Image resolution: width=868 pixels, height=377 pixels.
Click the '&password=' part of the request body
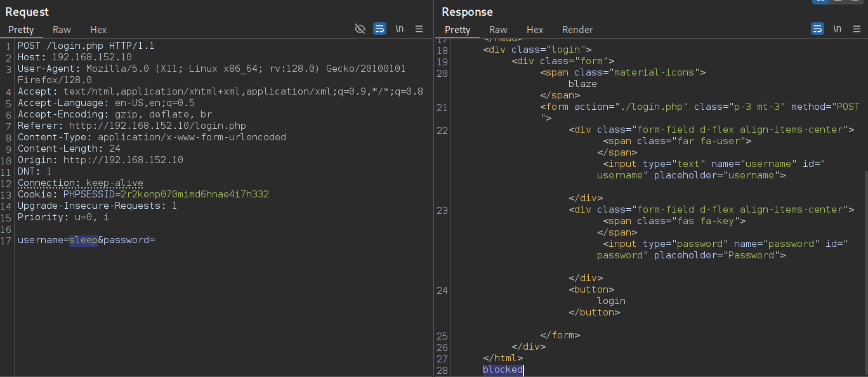click(x=126, y=240)
